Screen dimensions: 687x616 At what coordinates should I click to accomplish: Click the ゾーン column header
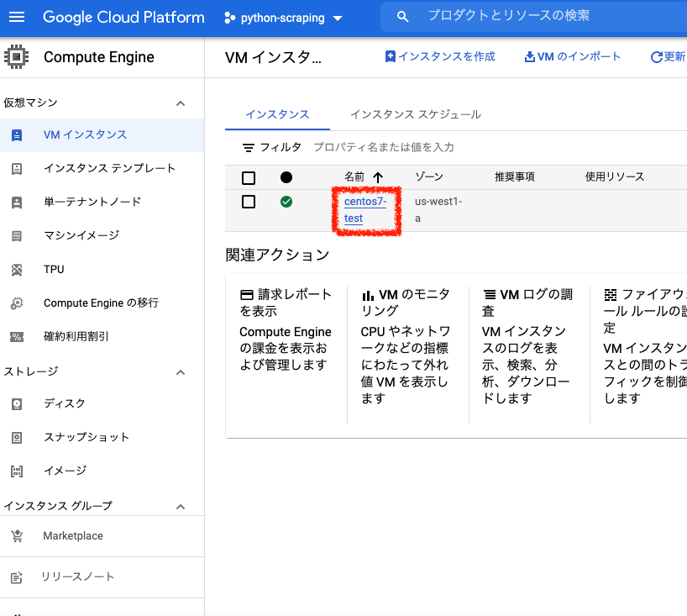[429, 176]
